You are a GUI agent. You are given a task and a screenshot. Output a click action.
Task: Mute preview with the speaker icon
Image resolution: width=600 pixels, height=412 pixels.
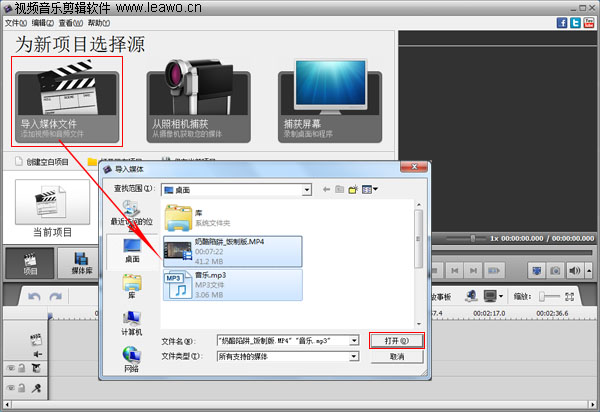pos(574,270)
